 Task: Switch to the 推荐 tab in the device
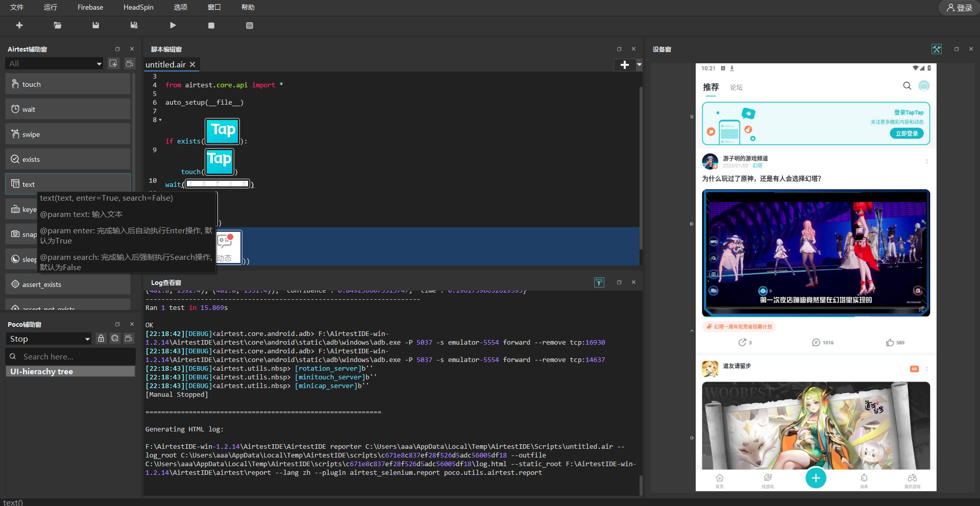[710, 87]
